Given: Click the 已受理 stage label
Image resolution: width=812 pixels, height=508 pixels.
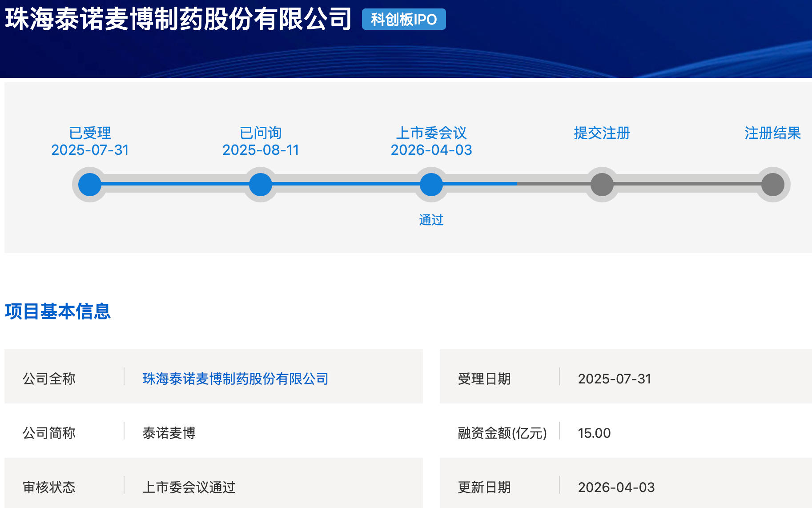Looking at the screenshot, I should click(x=90, y=133).
